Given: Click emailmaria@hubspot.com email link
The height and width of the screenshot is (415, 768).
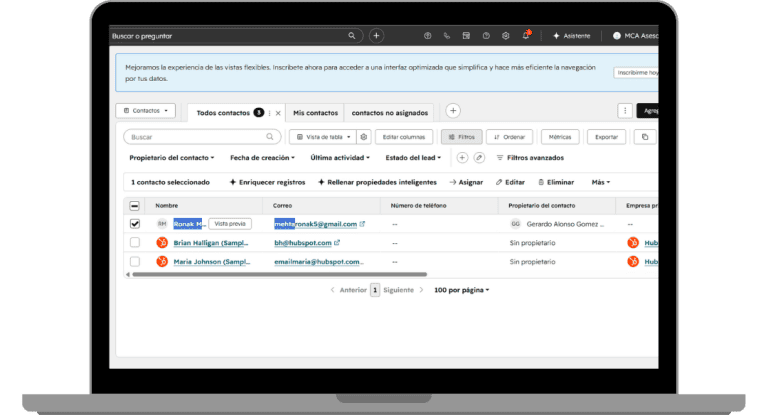Looking at the screenshot, I should [x=318, y=262].
